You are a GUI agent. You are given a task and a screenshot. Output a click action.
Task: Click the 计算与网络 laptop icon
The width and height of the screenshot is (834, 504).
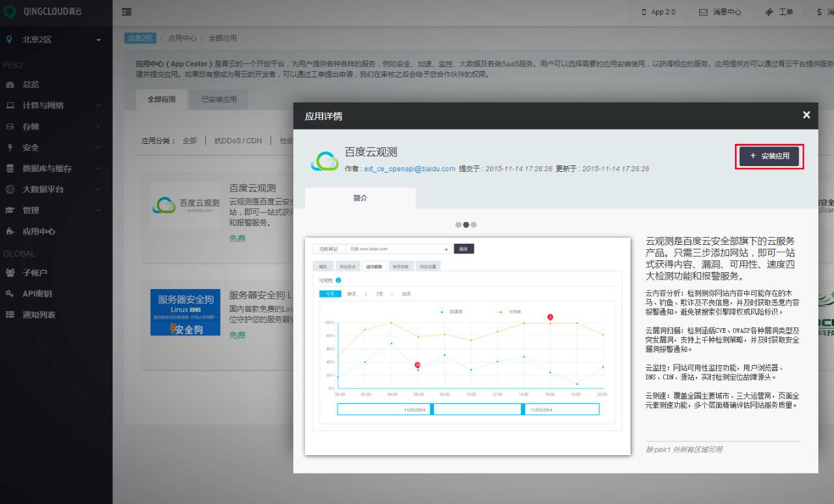click(x=10, y=105)
